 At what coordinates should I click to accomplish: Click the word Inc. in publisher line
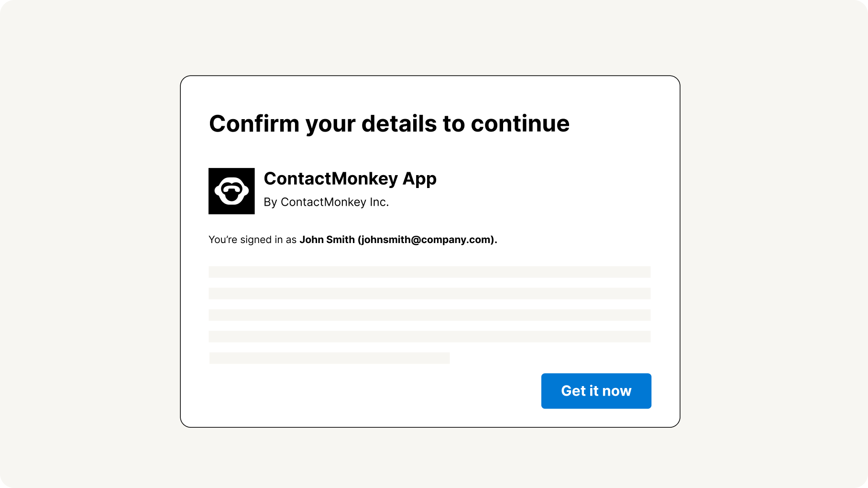[x=379, y=202]
